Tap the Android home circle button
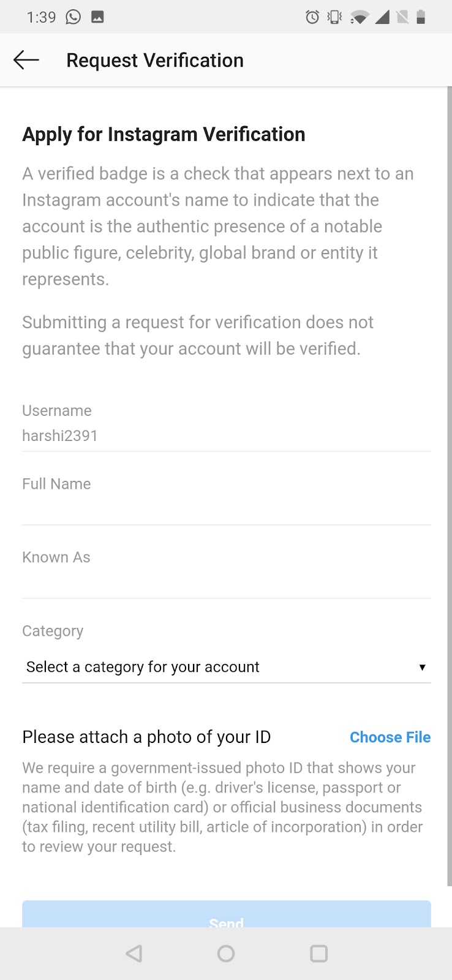The width and height of the screenshot is (452, 980). pyautogui.click(x=226, y=953)
